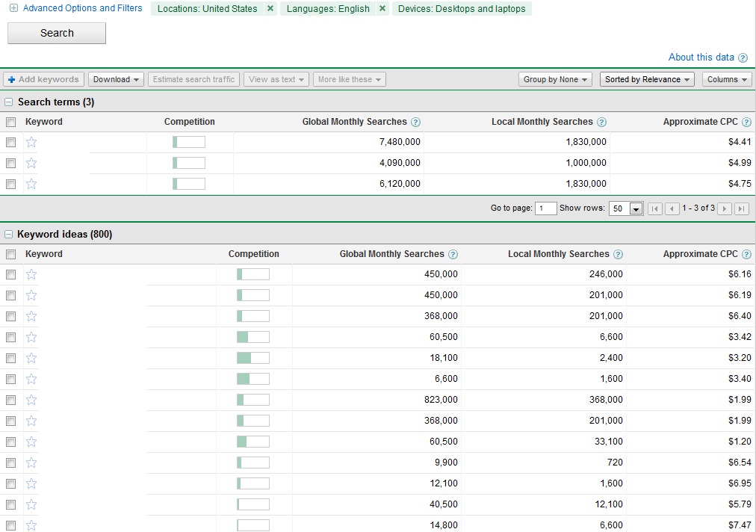Open the About this data link
Screen dimensions: 756x532
[x=701, y=58]
